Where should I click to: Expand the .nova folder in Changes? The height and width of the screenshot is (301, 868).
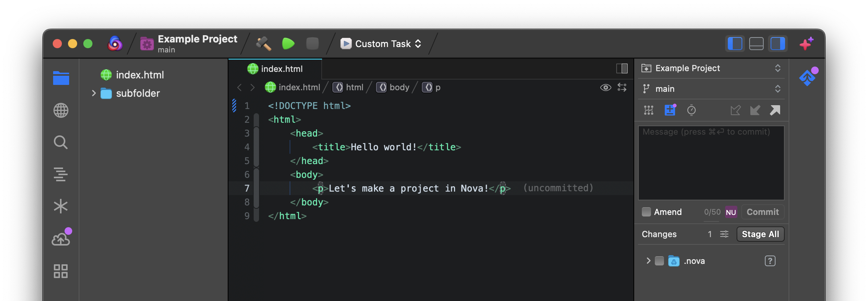[648, 261]
